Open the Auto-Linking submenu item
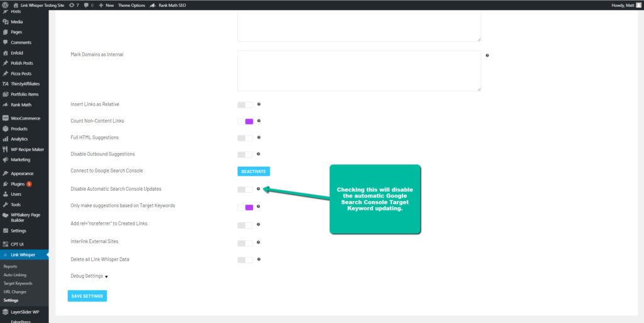Viewport: 644px width, 323px height. [15, 275]
